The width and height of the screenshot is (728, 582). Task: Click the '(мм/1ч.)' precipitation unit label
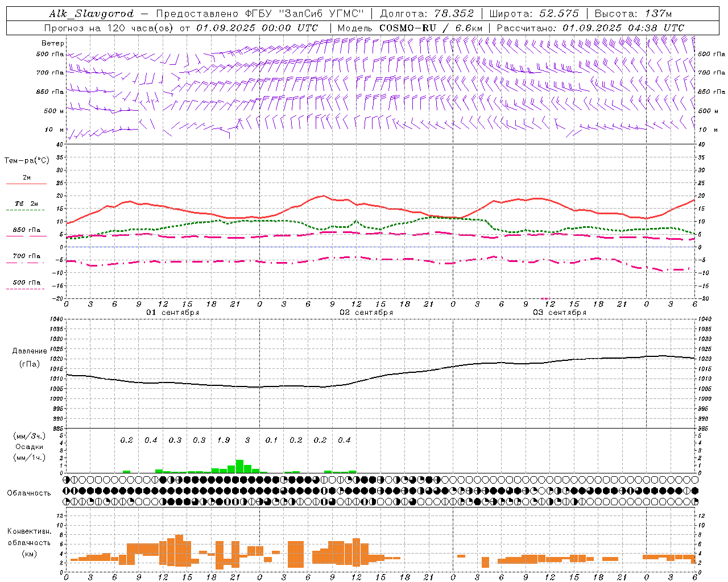(29, 458)
